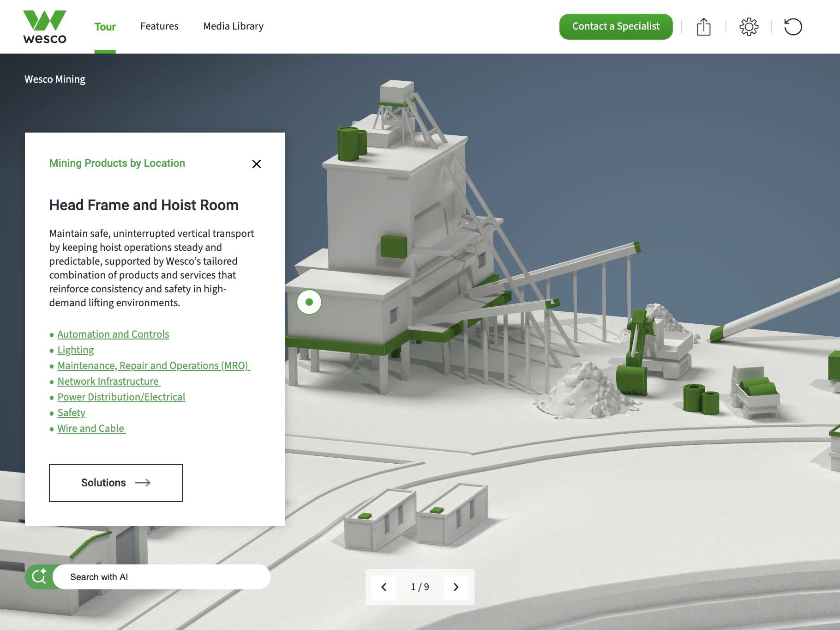Select the green hotspot marker on the building
The width and height of the screenshot is (840, 630).
coord(309,302)
